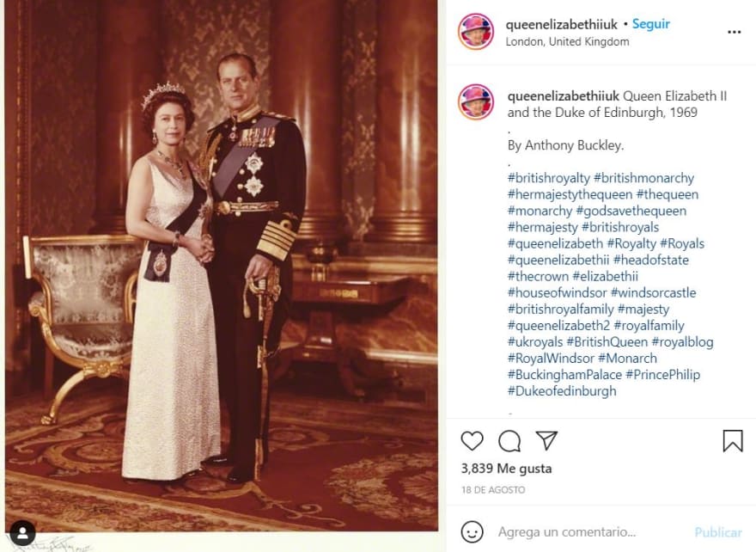The image size is (756, 552).
Task: Open emoji picker smiley icon
Action: coord(472,531)
